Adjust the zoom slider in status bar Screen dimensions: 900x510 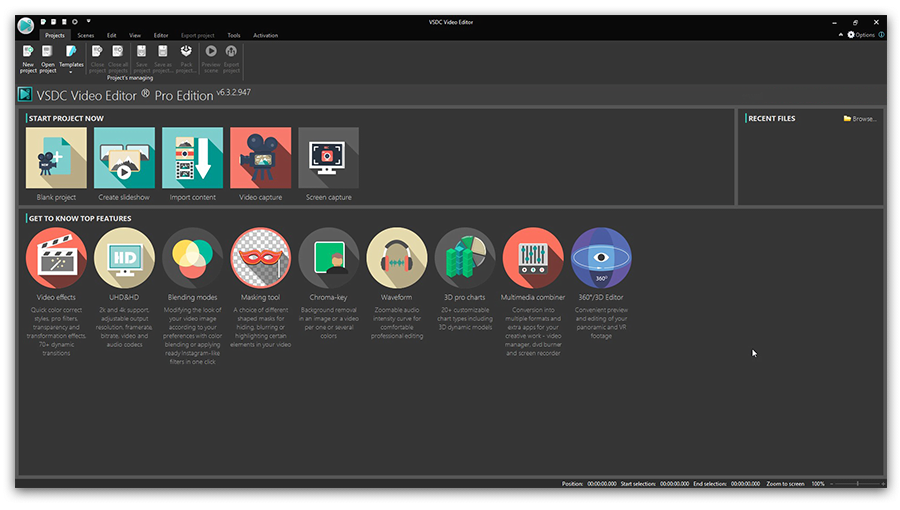[858, 484]
